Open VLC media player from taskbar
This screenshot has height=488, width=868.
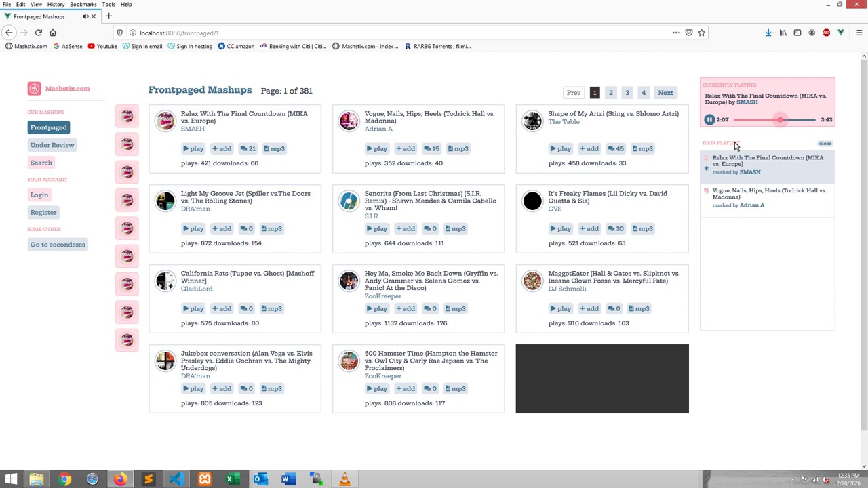pos(344,480)
